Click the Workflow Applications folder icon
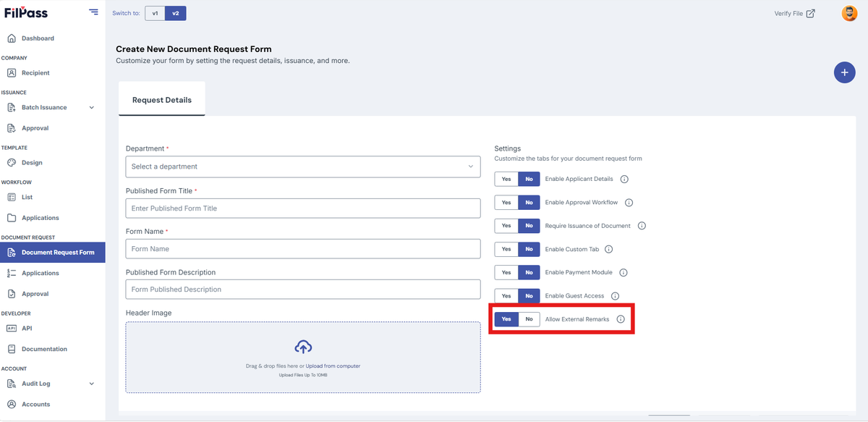This screenshot has width=868, height=422. click(12, 218)
